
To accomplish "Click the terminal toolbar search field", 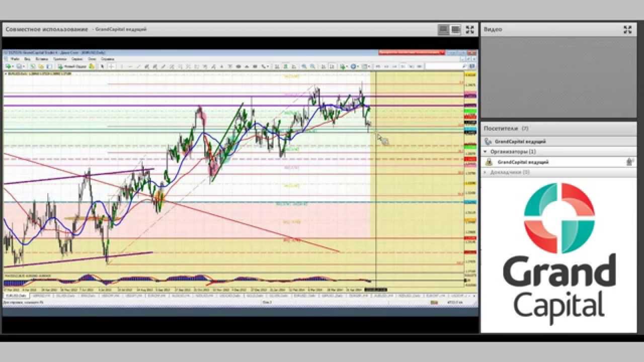I will point(446,66).
